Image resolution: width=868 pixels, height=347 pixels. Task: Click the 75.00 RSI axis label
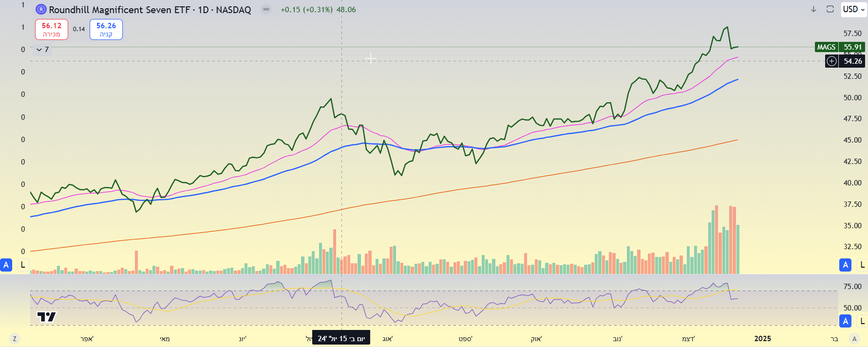852,287
